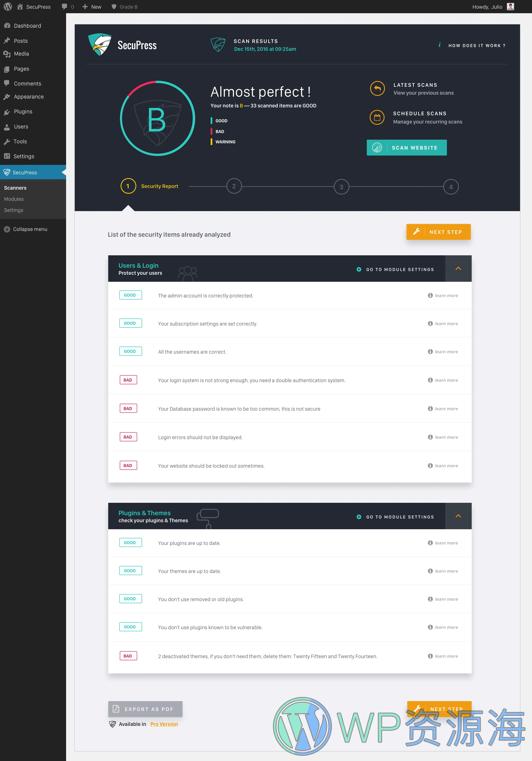
Task: Click the top Next Step button
Action: (438, 232)
